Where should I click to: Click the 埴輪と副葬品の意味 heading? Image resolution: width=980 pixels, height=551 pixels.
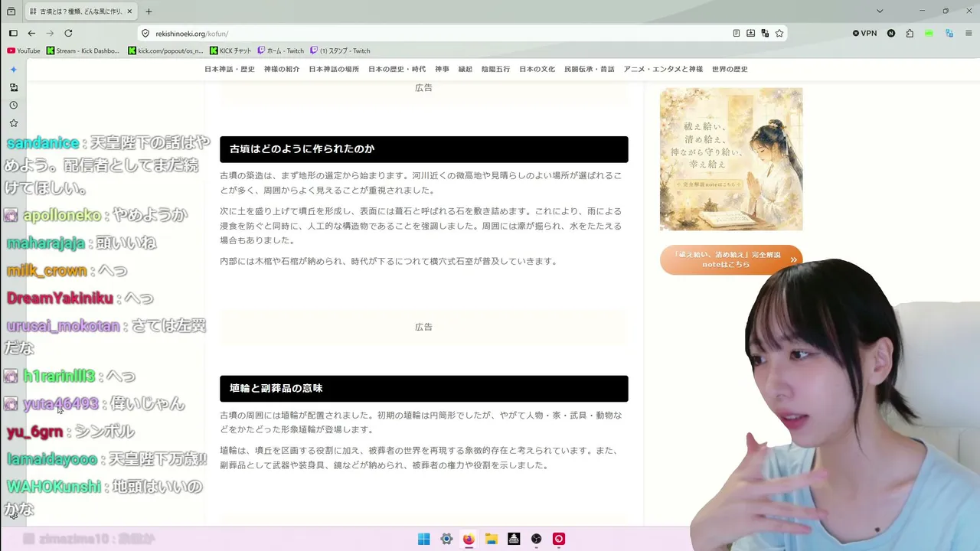click(x=423, y=389)
